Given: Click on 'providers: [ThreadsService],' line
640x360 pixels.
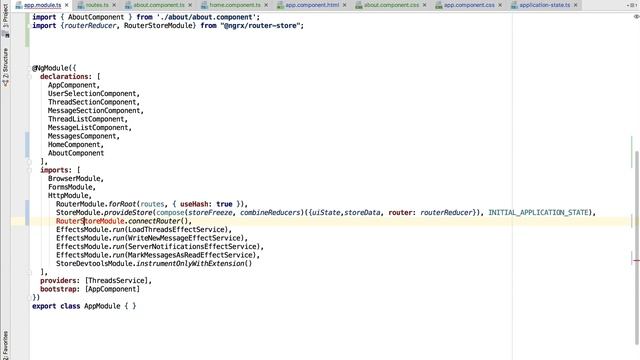Looking at the screenshot, I should tap(96, 281).
